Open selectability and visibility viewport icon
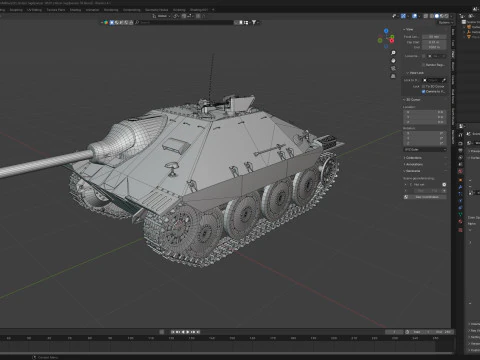480x360 pixels. [395, 16]
